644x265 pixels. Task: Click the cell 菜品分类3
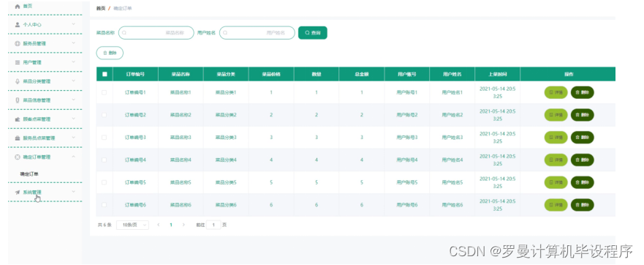[x=226, y=138]
